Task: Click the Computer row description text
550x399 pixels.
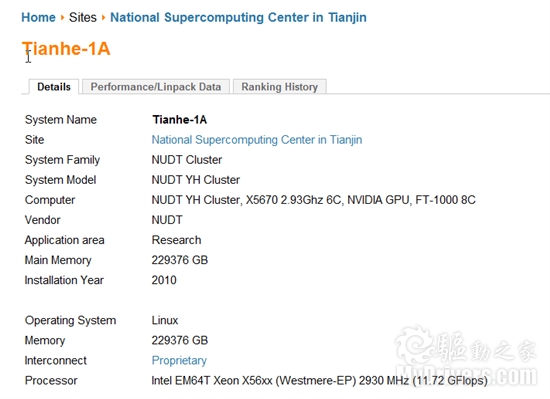Action: pos(313,200)
